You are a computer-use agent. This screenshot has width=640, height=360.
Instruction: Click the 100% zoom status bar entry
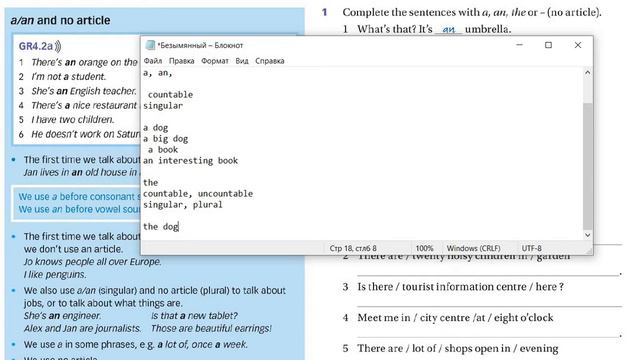point(424,248)
